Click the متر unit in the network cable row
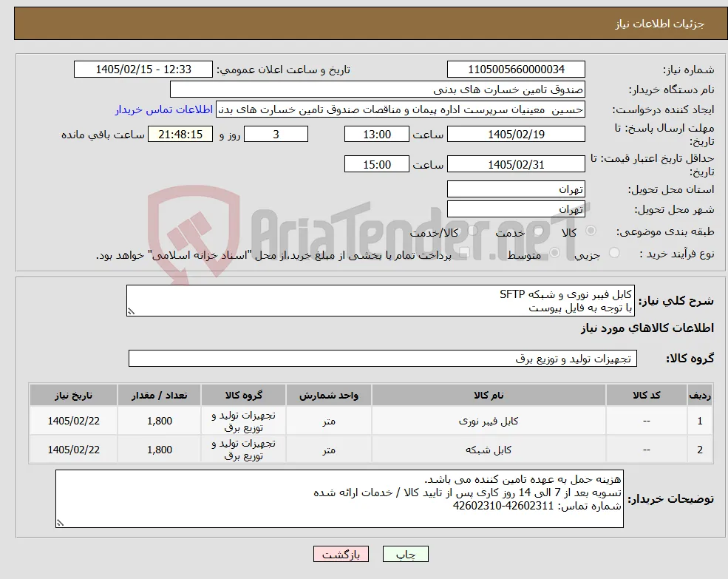 329,450
